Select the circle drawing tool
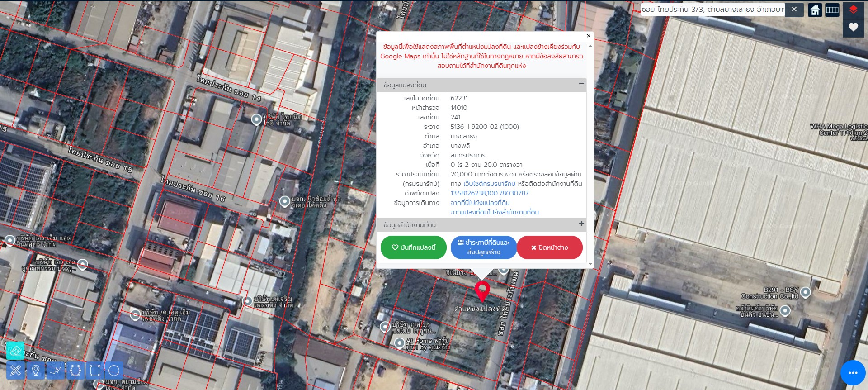This screenshot has width=868, height=390. 114,371
